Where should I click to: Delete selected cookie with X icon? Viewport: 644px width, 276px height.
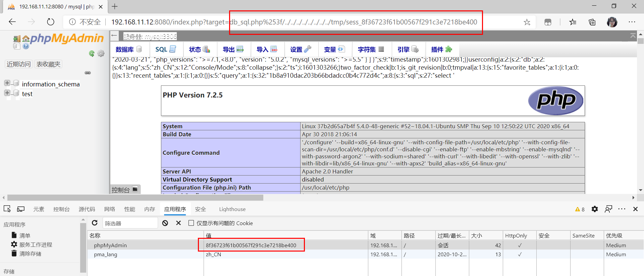(178, 223)
